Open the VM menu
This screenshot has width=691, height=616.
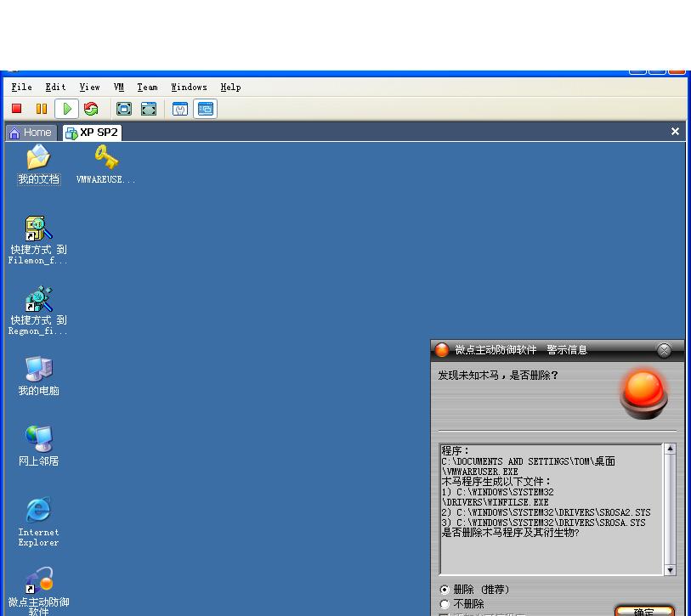118,87
